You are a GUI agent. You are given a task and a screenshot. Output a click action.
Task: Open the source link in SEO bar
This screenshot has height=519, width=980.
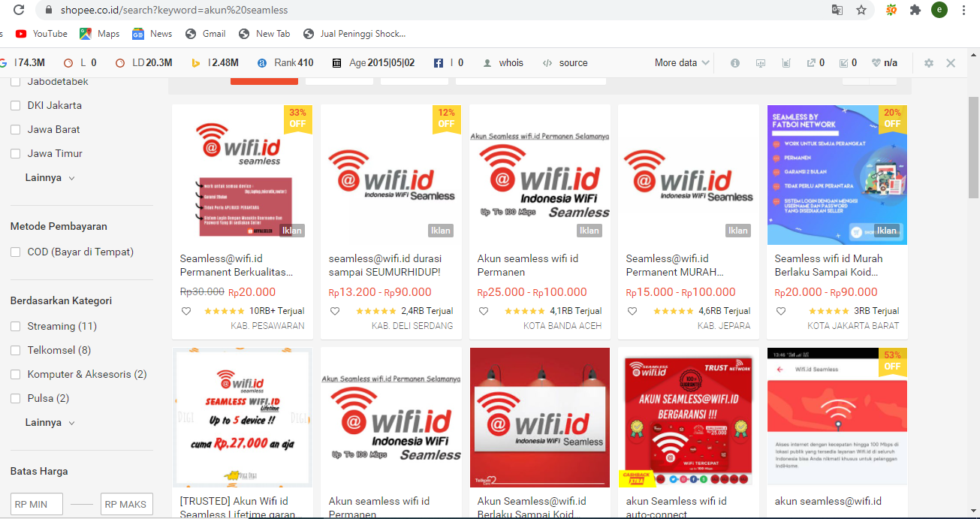pos(565,63)
